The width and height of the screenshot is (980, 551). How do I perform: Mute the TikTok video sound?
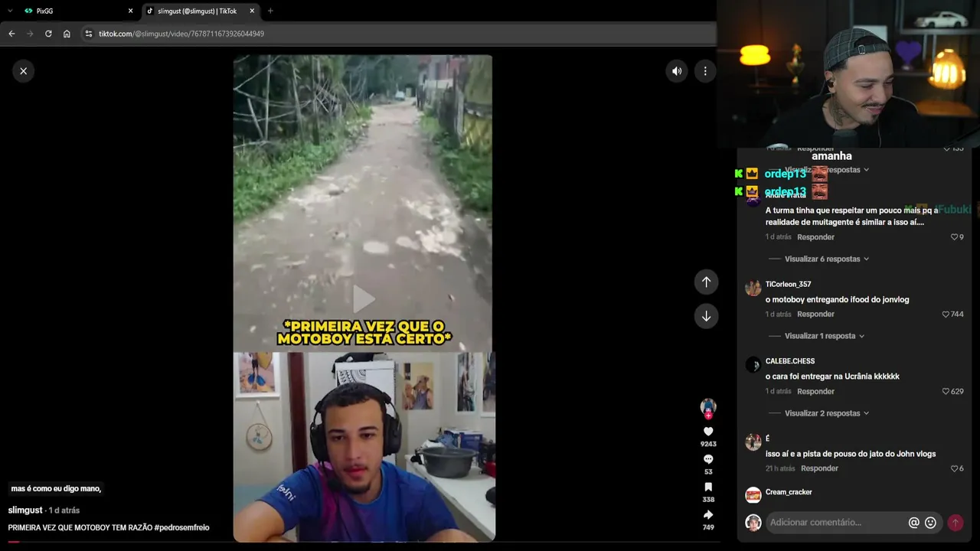click(x=677, y=71)
